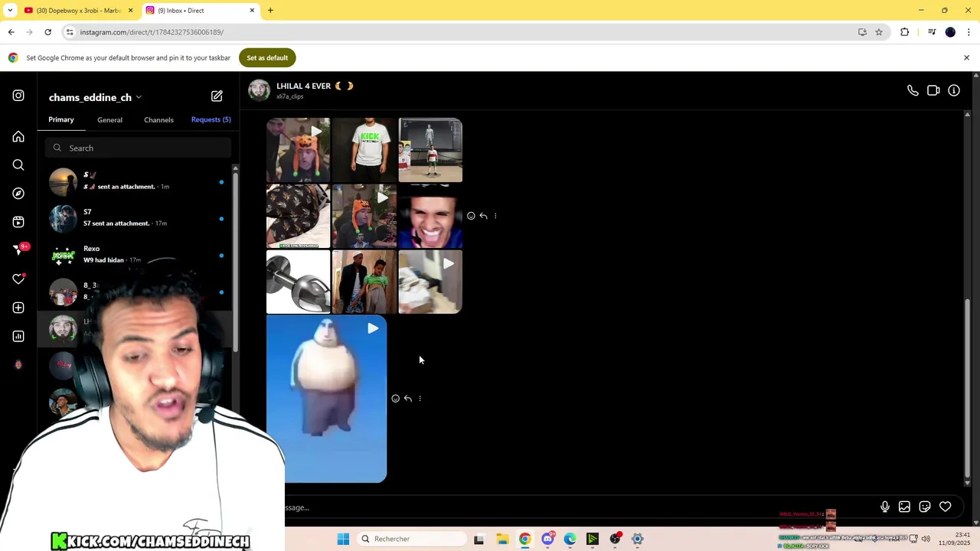Reply to the image grid message

(483, 216)
